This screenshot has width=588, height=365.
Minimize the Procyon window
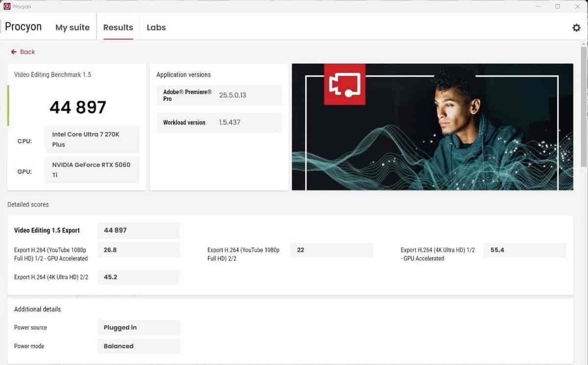tap(538, 6)
